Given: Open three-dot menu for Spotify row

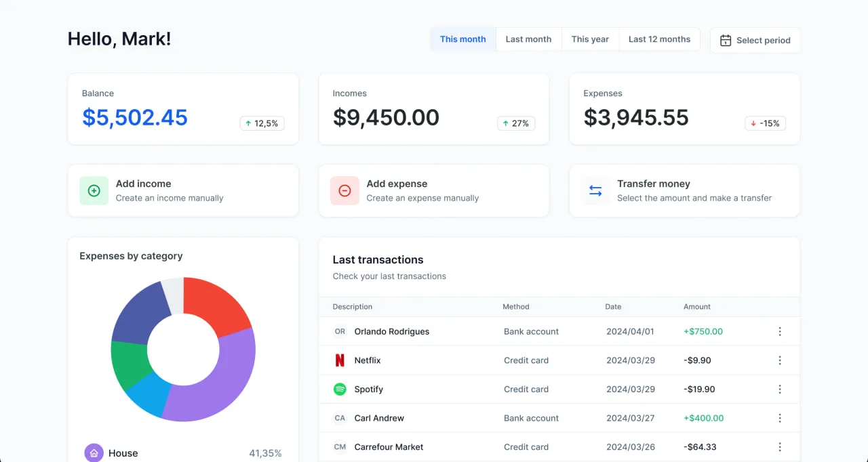Looking at the screenshot, I should pyautogui.click(x=780, y=390).
